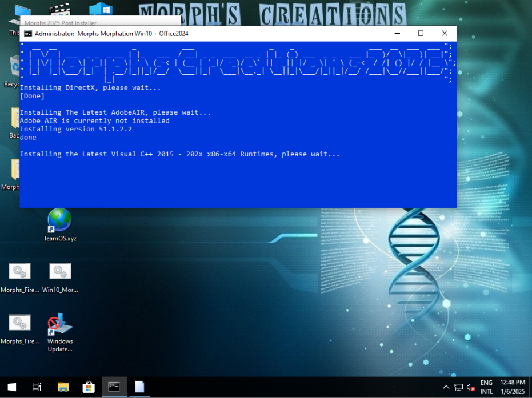Viewport: 532px width, 398px height.
Task: Open Task View on the taskbar
Action: pyautogui.click(x=37, y=387)
